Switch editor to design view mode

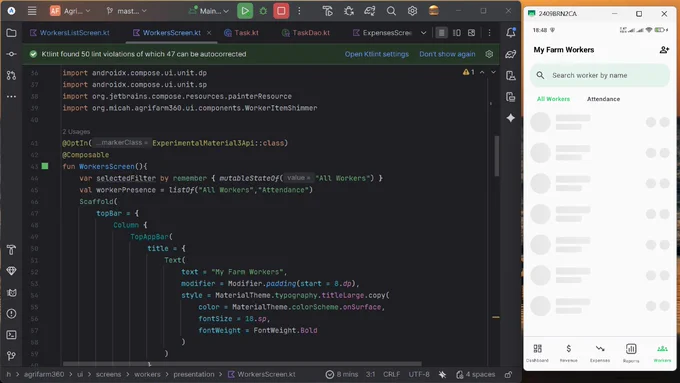(x=471, y=33)
